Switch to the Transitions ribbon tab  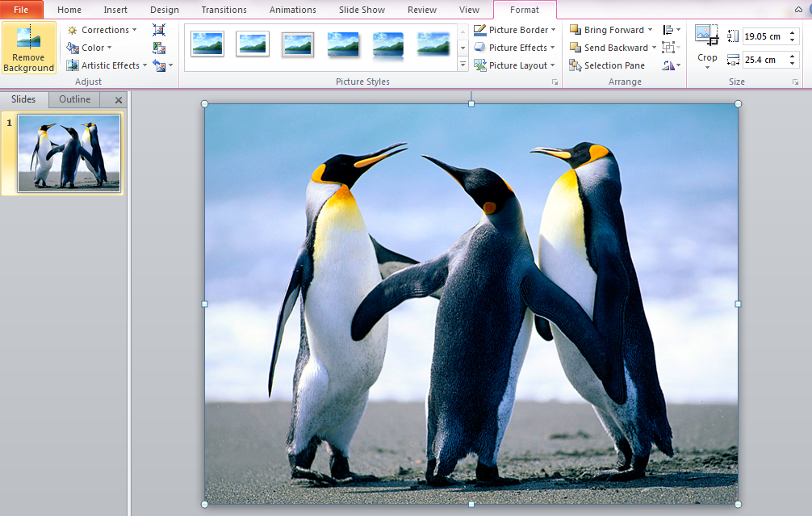coord(224,10)
